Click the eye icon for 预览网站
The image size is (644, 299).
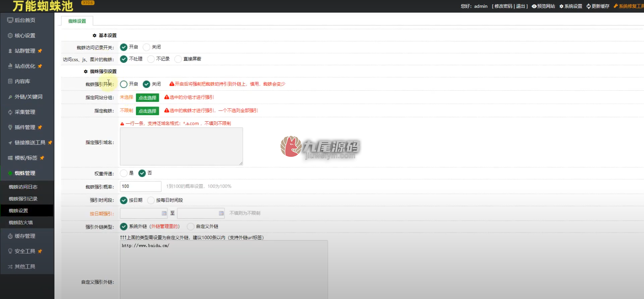pyautogui.click(x=534, y=6)
